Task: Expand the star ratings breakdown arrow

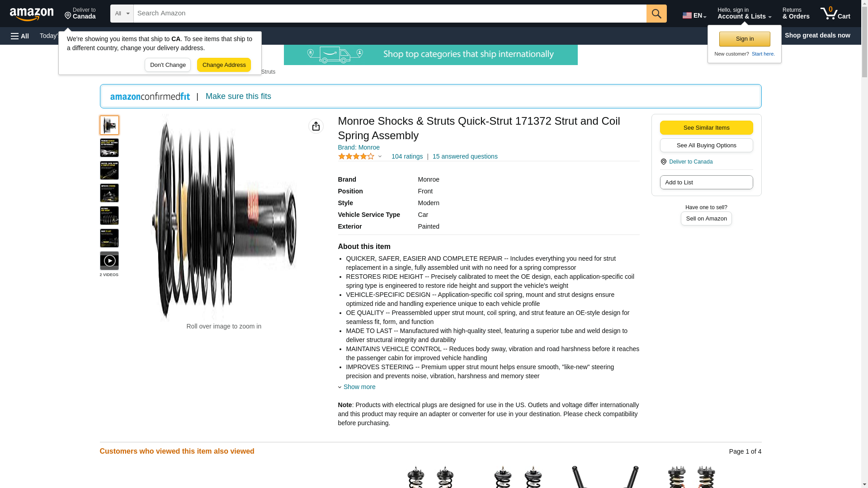Action: coord(380,156)
